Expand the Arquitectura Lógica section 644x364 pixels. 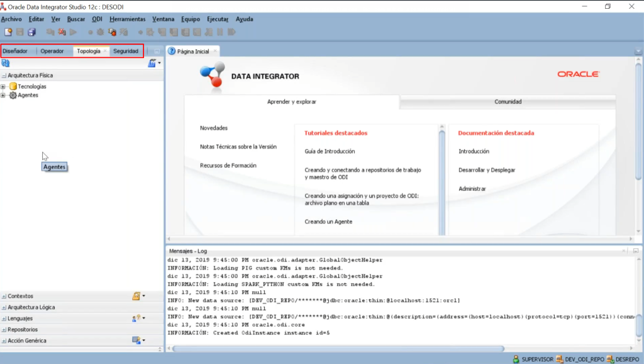4,307
